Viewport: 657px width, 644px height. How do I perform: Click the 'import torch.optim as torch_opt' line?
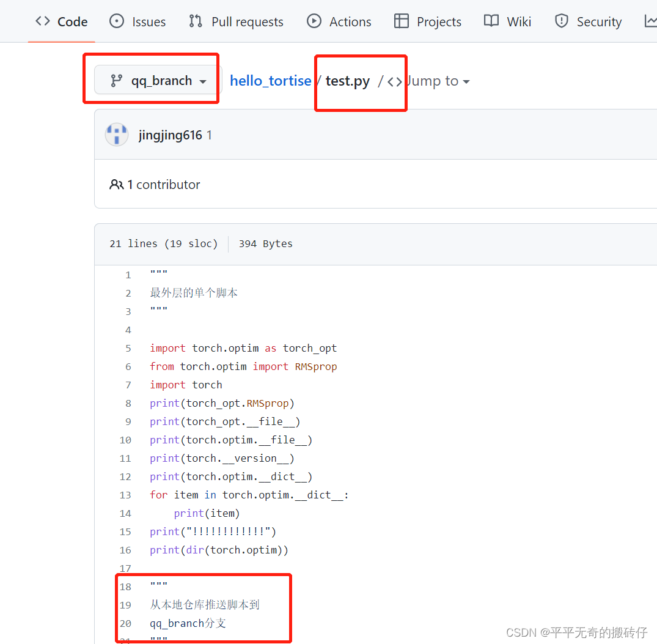243,349
